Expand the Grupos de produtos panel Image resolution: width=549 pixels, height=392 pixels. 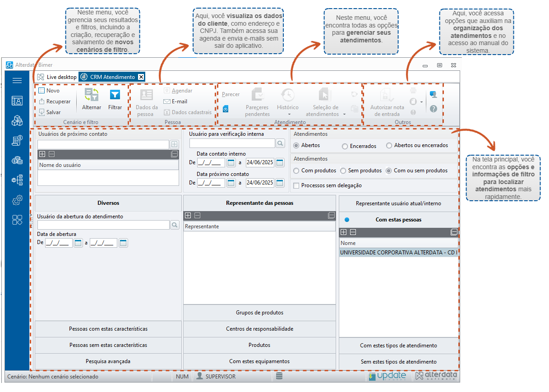(260, 313)
